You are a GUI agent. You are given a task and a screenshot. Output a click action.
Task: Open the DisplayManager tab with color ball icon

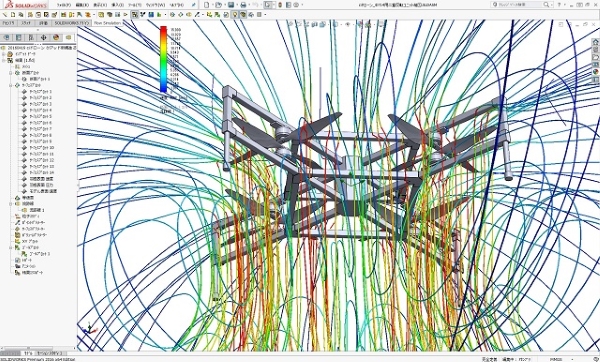click(56, 37)
